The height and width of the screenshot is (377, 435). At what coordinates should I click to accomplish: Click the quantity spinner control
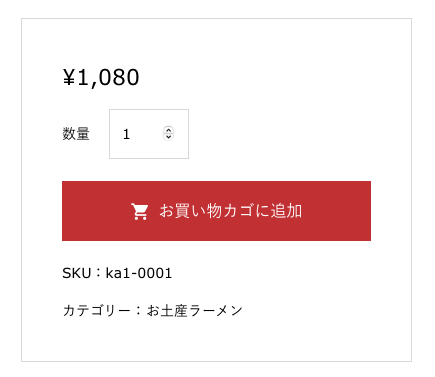pos(169,134)
